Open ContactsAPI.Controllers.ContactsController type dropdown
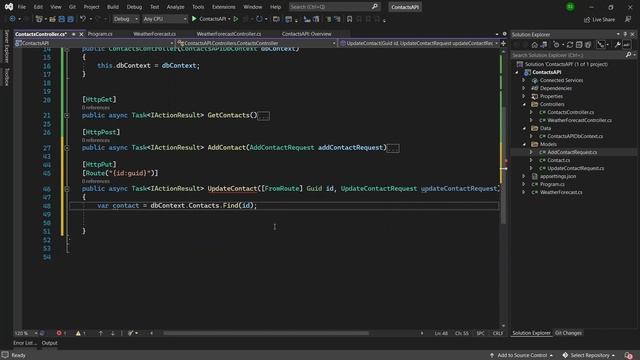 coord(257,43)
